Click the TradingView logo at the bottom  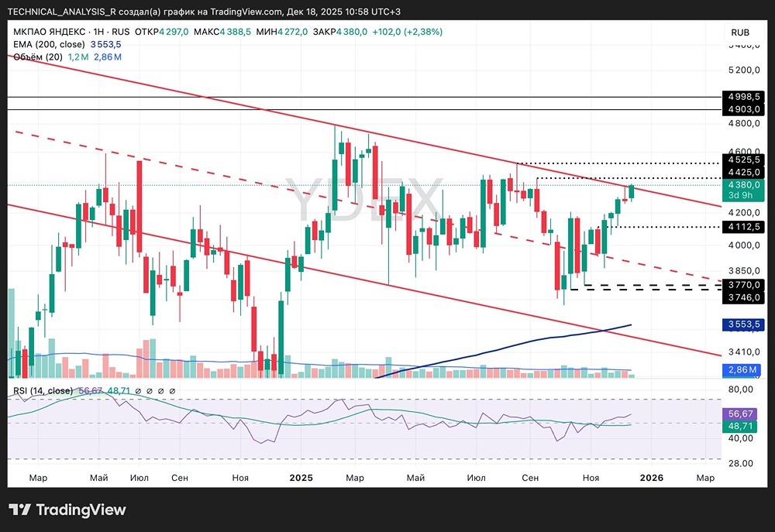[x=67, y=510]
